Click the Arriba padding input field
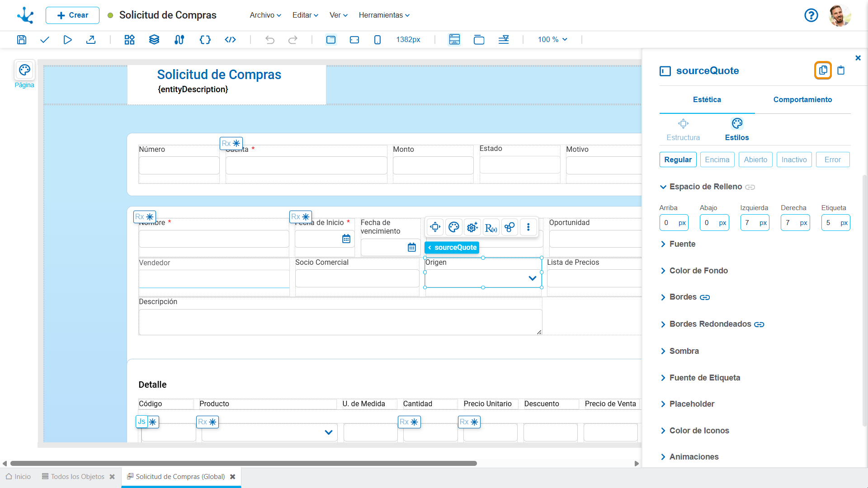 668,223
